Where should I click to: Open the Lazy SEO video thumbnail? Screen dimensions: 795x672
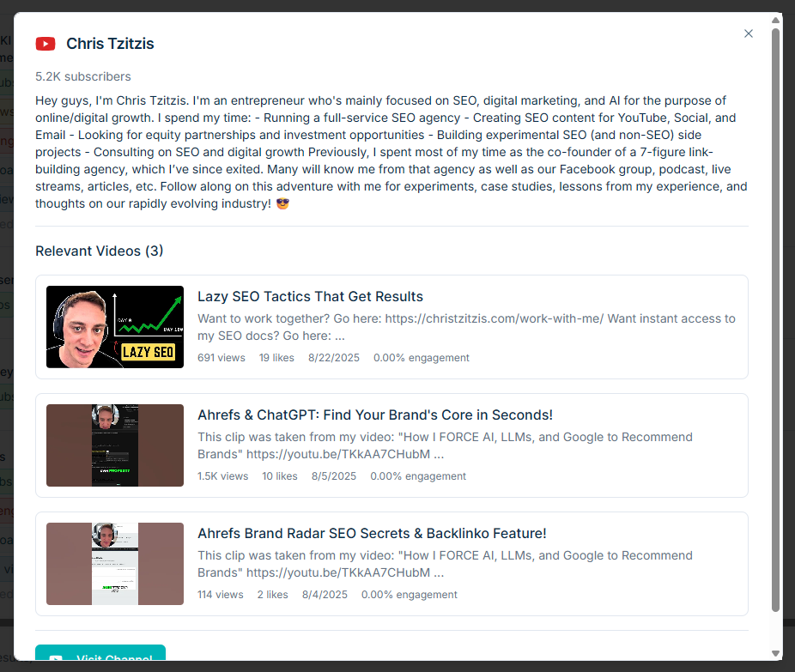tap(115, 327)
